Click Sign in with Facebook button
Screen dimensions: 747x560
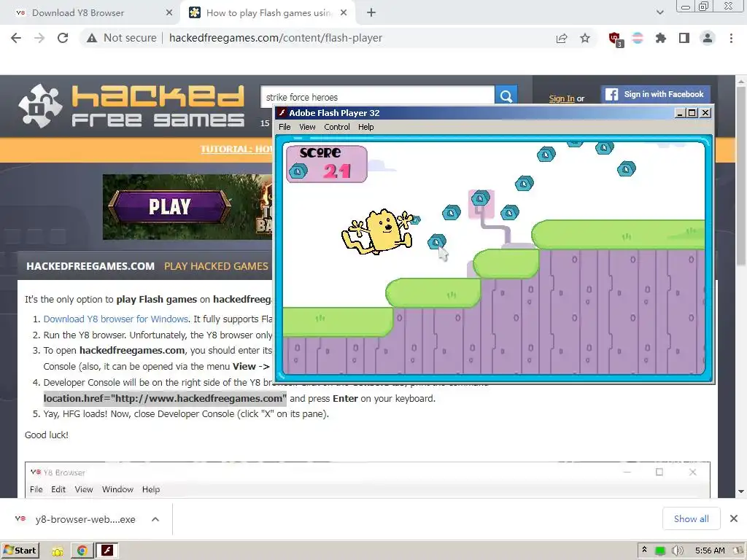(656, 94)
